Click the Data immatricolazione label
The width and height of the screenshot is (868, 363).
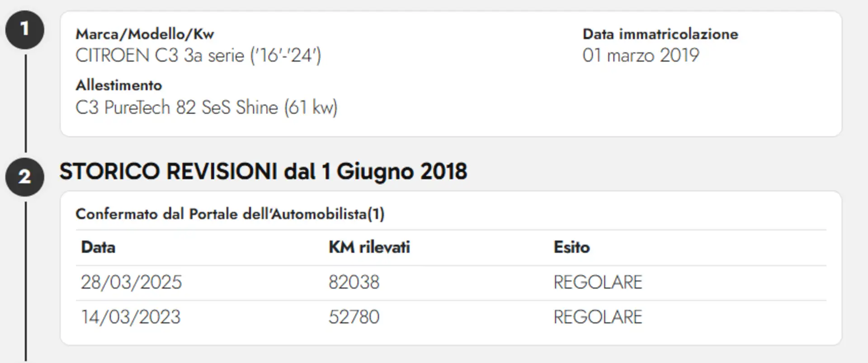coord(660,34)
